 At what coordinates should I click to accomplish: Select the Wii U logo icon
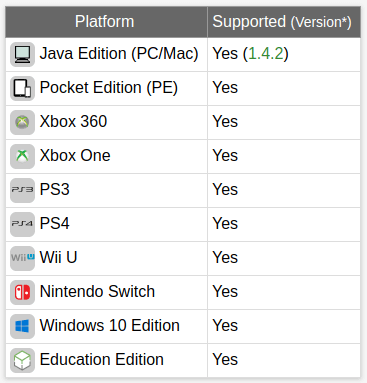click(x=22, y=258)
